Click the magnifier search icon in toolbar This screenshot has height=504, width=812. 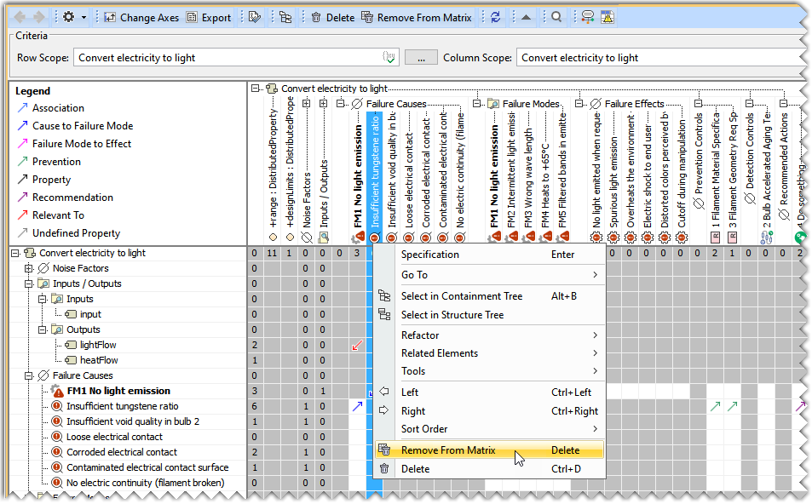(556, 17)
